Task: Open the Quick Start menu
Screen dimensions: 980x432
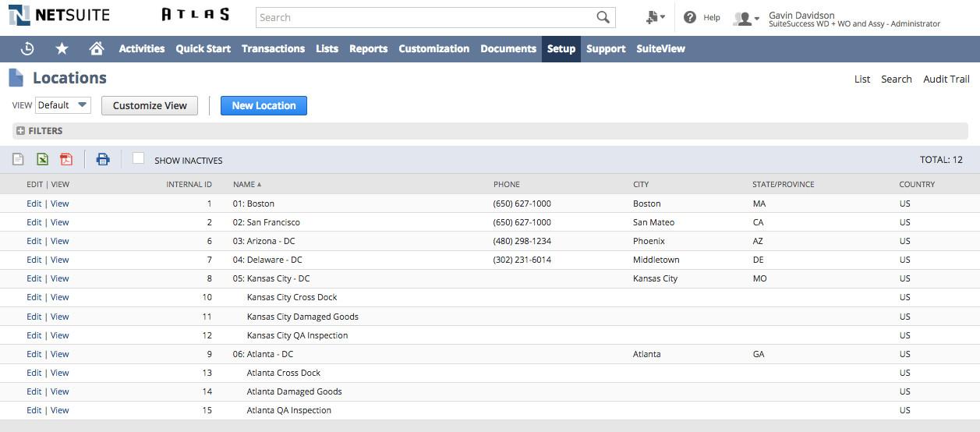Action: [x=203, y=48]
